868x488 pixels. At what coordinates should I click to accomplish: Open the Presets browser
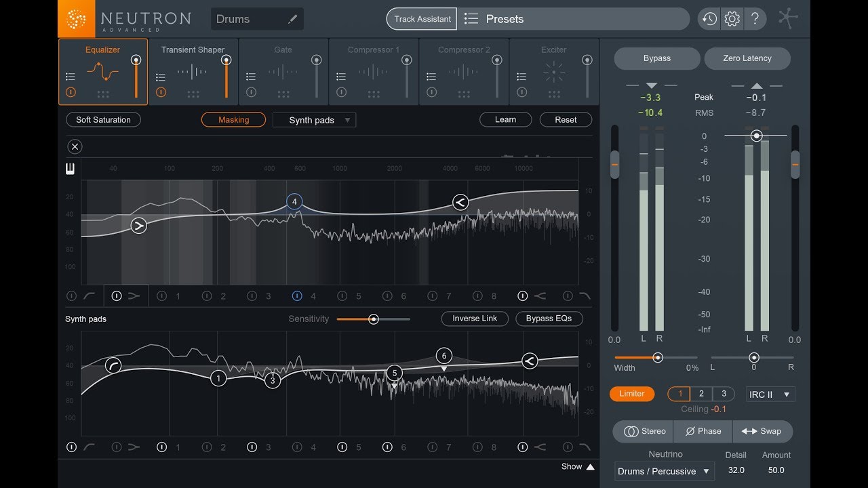click(x=573, y=19)
